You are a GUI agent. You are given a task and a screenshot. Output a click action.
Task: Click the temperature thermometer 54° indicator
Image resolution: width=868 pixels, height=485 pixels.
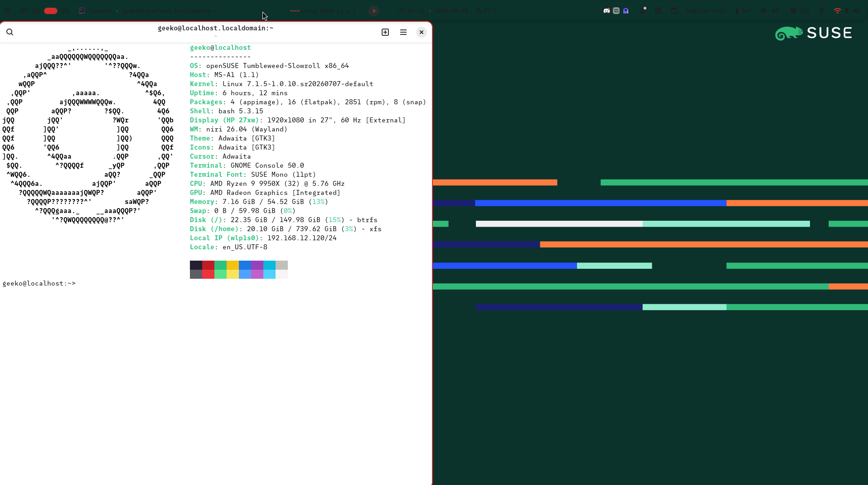743,11
